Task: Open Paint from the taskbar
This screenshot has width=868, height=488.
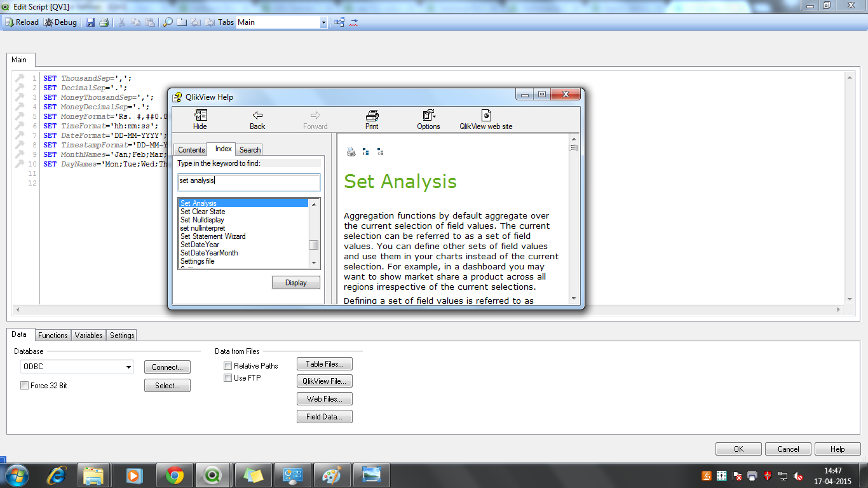Action: (x=332, y=475)
